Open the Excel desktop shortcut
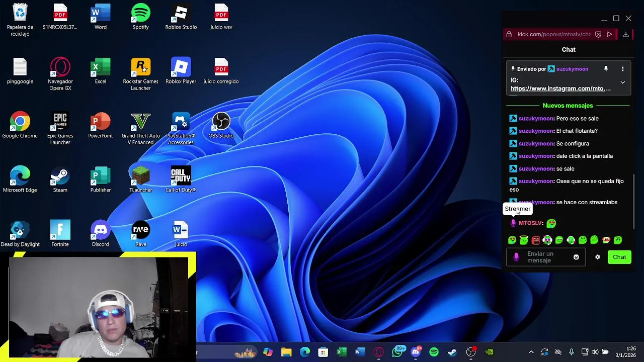 point(101,71)
